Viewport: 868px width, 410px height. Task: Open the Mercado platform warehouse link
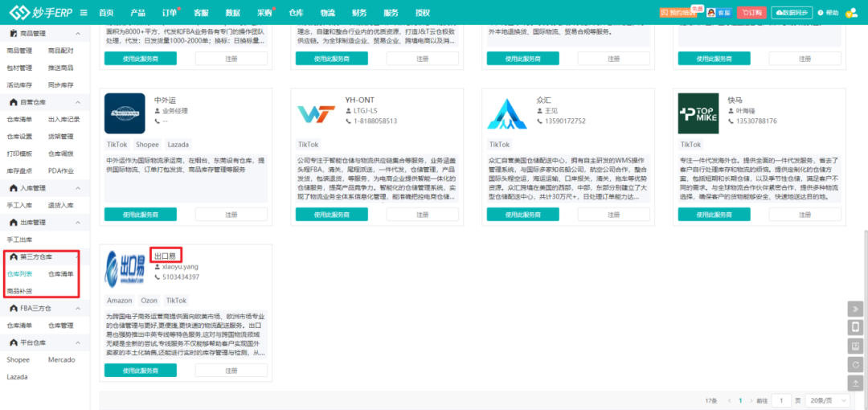pyautogui.click(x=61, y=360)
